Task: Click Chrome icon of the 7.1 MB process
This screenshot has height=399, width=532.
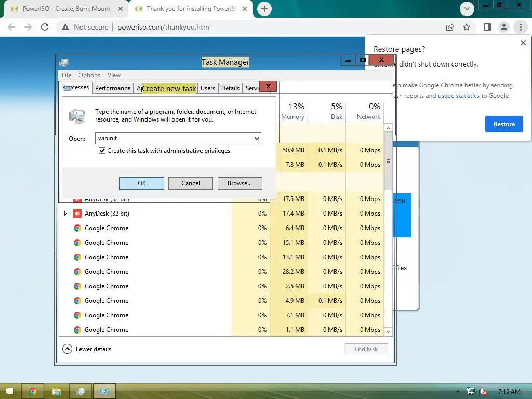Action: pos(77,315)
